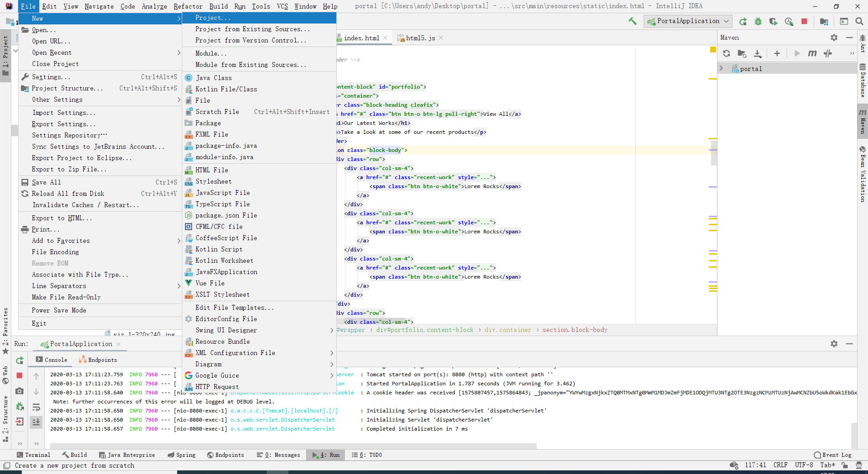
Task: Click the Exit icon in Run panel
Action: (19, 422)
